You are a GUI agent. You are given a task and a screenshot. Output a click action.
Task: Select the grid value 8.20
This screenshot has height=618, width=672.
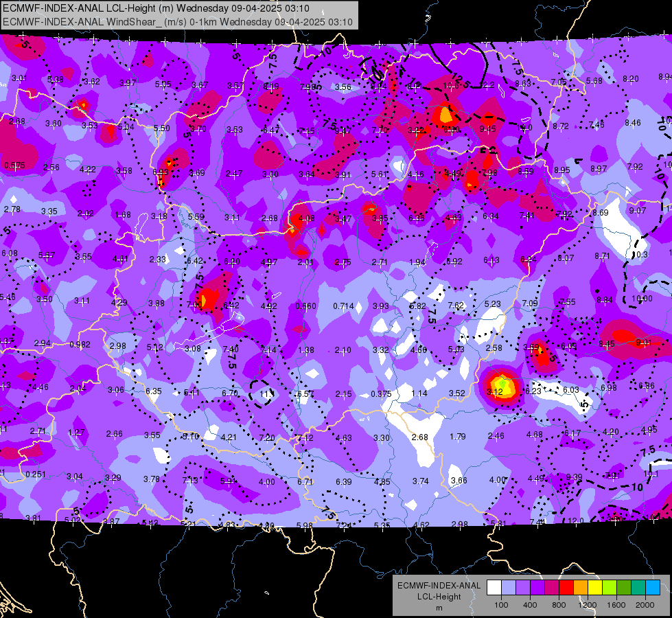pyautogui.click(x=630, y=79)
